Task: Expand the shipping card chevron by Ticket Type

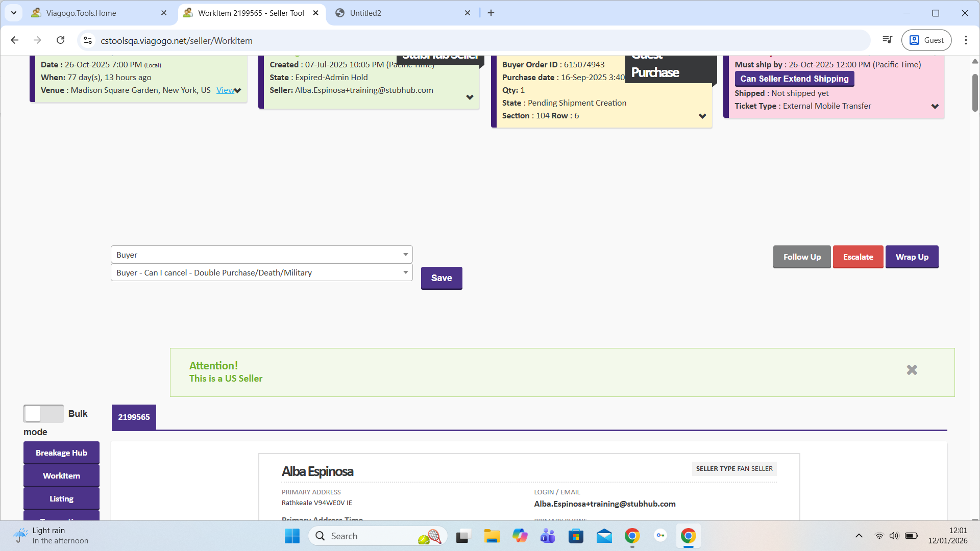Action: (x=935, y=107)
